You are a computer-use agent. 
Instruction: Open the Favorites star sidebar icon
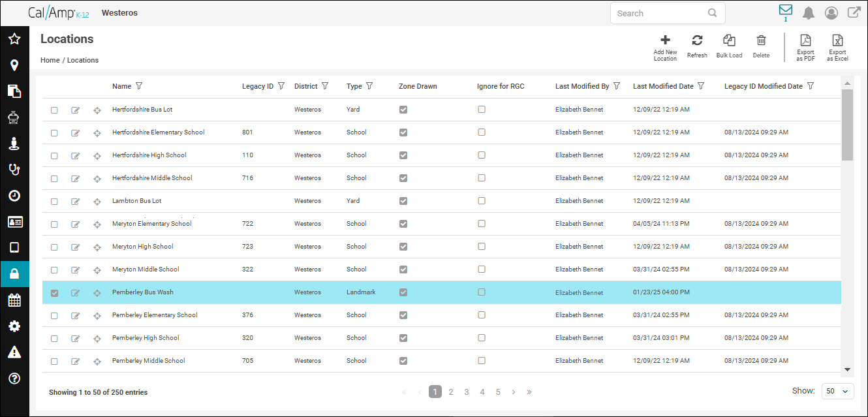point(14,39)
